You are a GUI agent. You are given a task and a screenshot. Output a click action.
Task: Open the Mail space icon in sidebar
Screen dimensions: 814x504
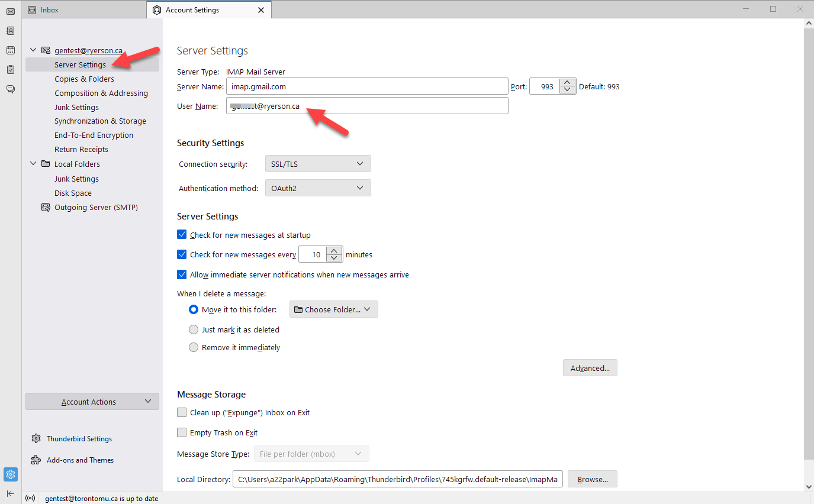[11, 11]
